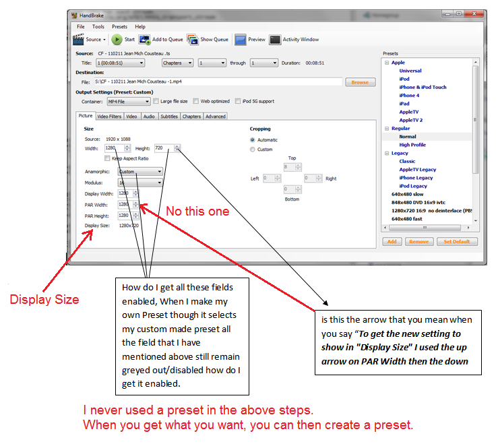Collapse the Regular preset group

(x=387, y=128)
